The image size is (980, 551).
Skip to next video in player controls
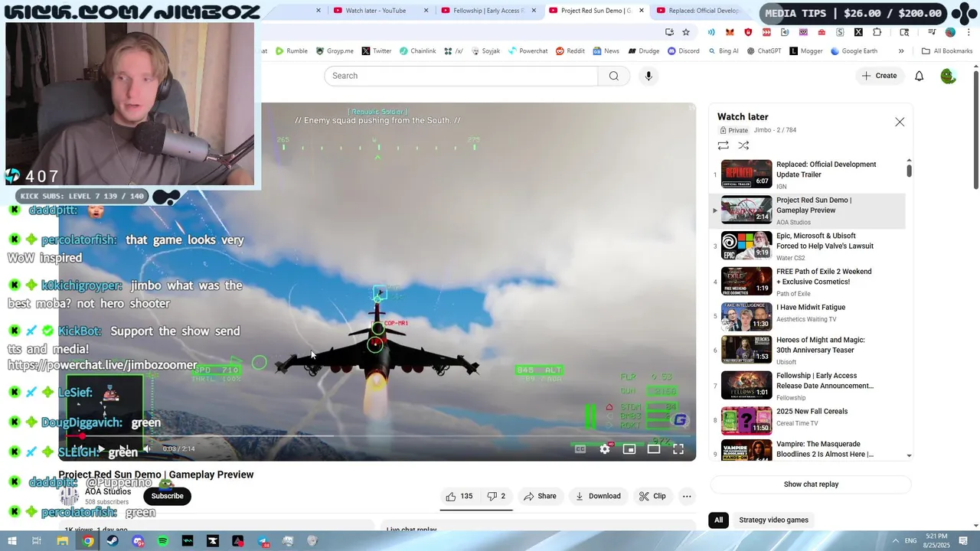(x=123, y=449)
